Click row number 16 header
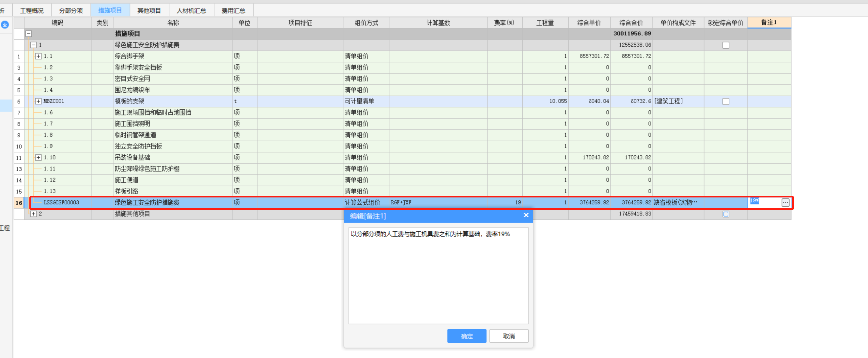The image size is (868, 358). [19, 203]
